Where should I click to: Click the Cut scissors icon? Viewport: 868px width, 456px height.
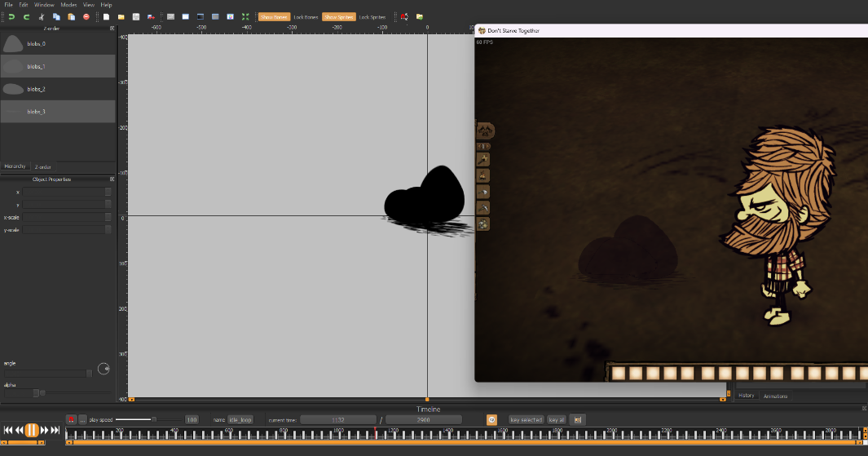(42, 16)
